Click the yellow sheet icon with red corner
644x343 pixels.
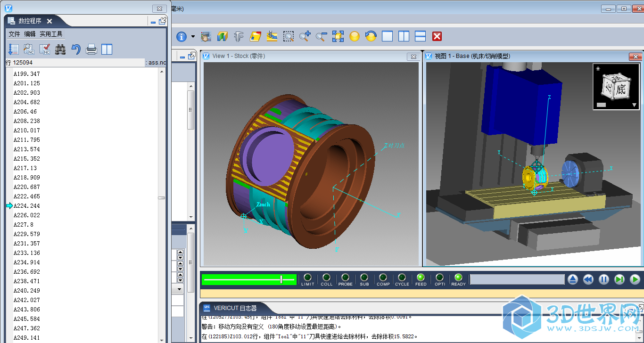pos(256,36)
